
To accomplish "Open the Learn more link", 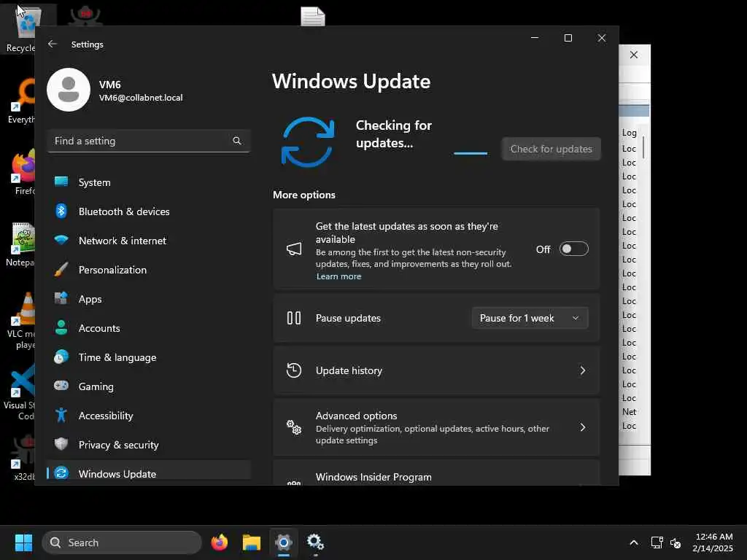I will point(338,276).
